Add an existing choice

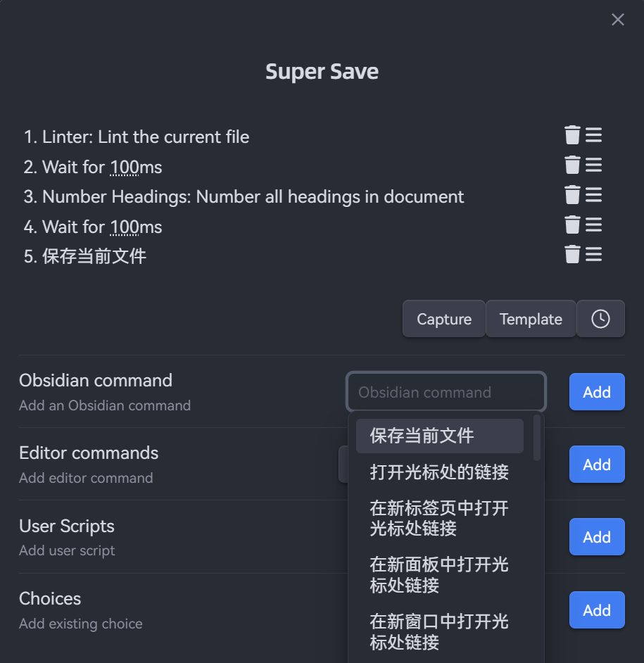click(596, 610)
